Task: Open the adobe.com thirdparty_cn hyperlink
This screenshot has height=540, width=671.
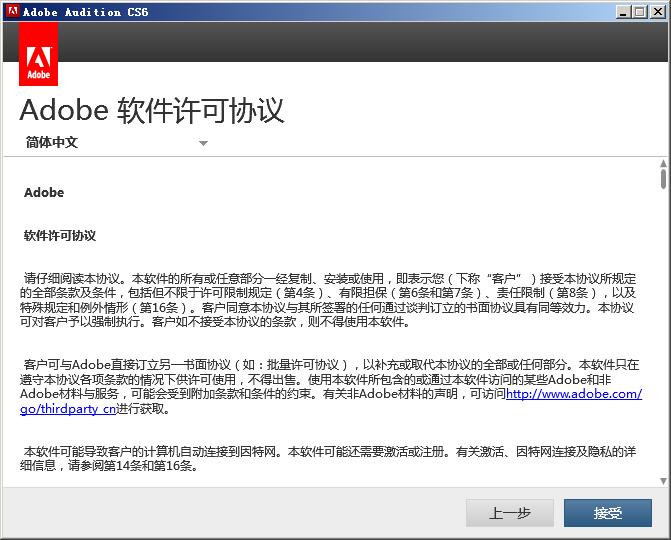Action: 574,394
